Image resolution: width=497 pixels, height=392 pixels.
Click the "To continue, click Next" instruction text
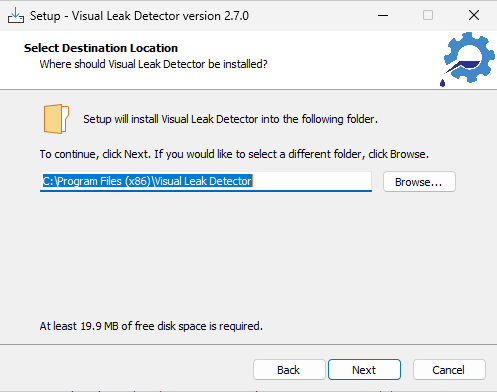(x=234, y=154)
